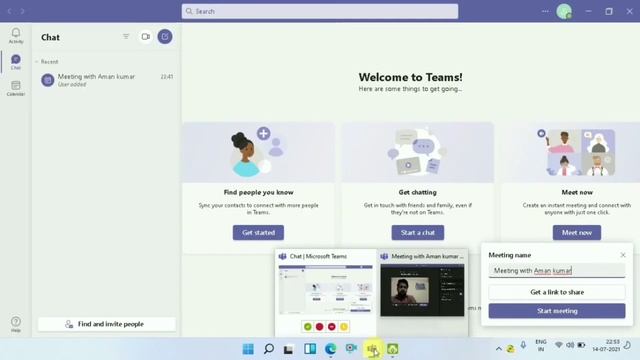The height and width of the screenshot is (360, 640).
Task: Set status to green Available in preview
Action: pos(308,327)
